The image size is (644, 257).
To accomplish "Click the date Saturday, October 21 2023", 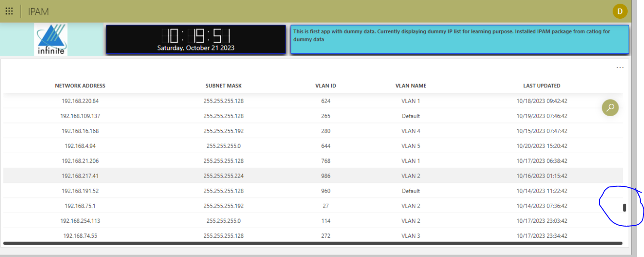I will tap(196, 48).
